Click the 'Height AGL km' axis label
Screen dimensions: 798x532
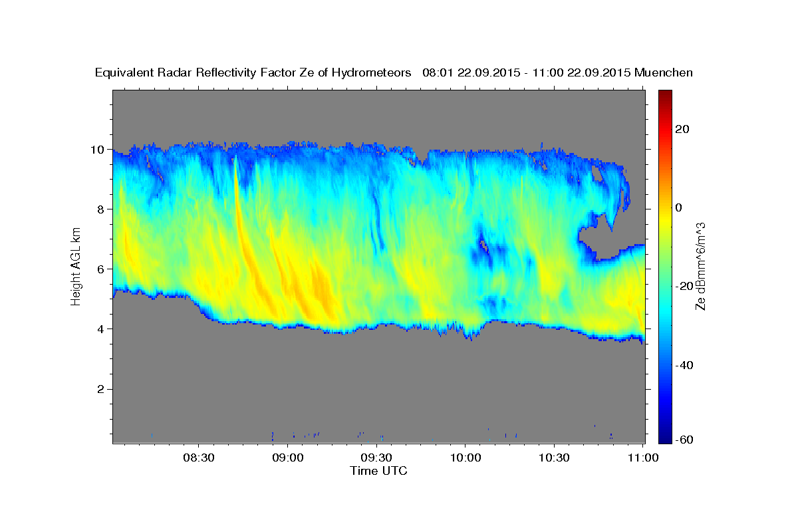tap(76, 265)
